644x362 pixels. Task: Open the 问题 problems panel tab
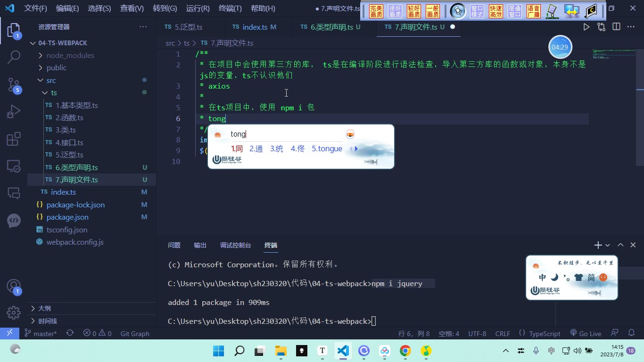tap(174, 245)
